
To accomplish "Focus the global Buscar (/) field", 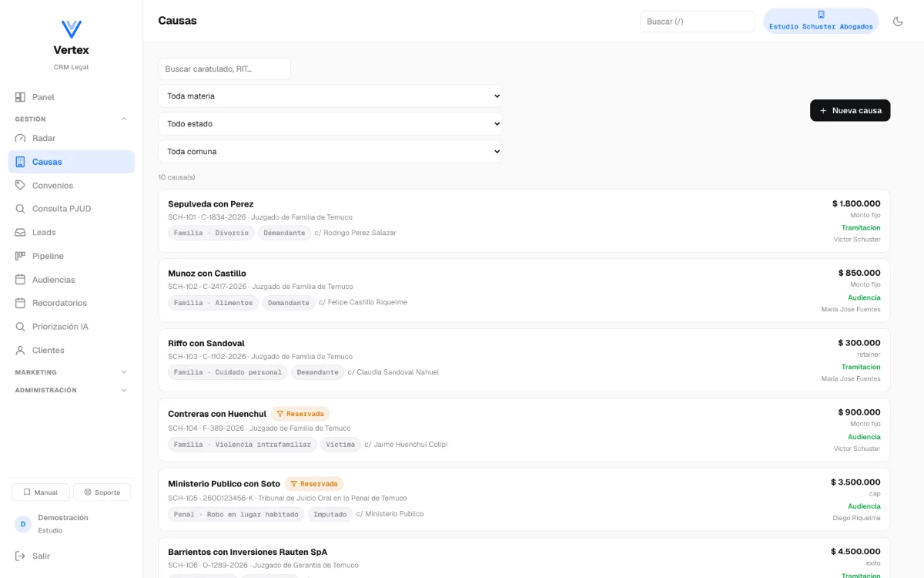I will tap(698, 22).
